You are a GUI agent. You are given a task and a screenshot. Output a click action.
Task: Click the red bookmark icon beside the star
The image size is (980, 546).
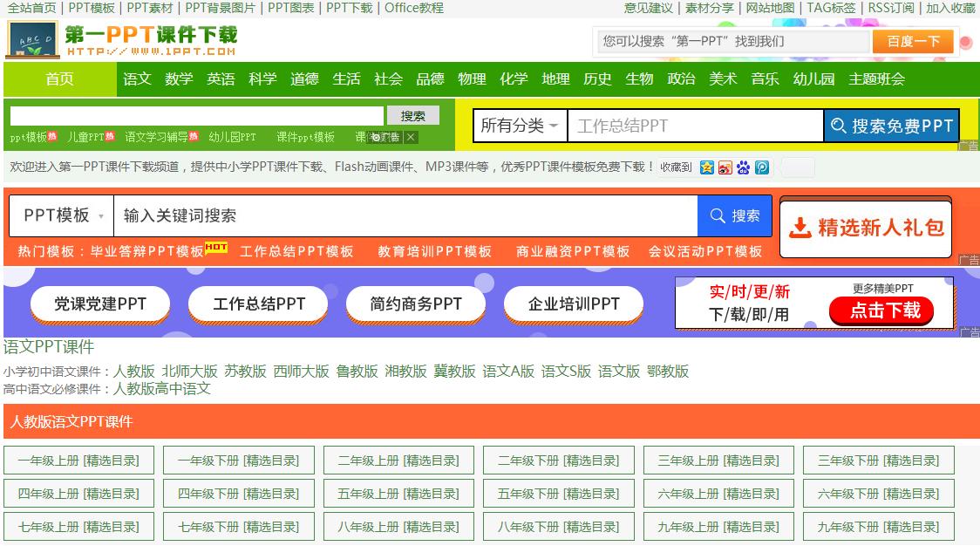coord(725,167)
